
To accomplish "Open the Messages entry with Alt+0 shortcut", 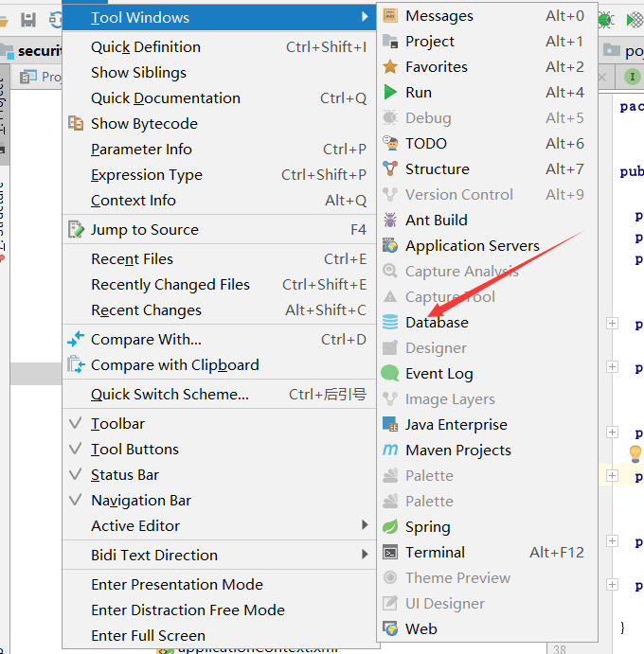I will [x=487, y=16].
